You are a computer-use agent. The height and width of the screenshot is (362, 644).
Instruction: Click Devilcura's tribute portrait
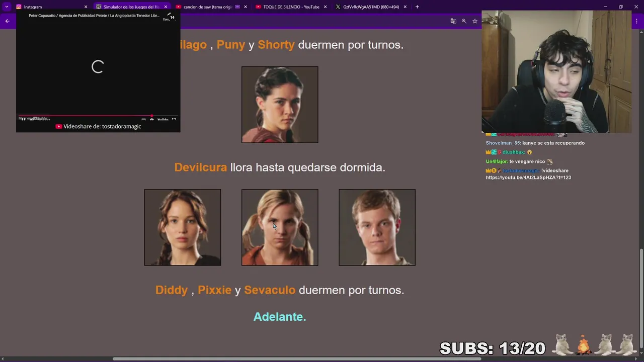tap(280, 105)
